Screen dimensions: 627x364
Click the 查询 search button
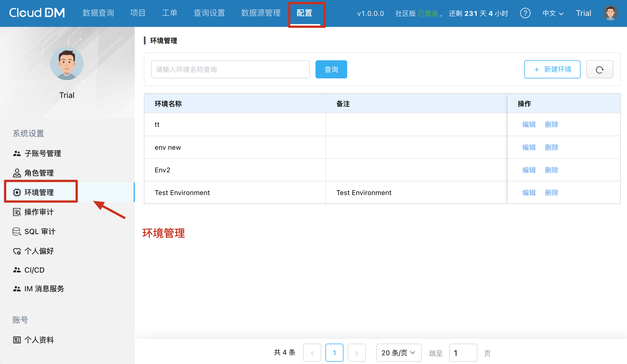[x=331, y=69]
